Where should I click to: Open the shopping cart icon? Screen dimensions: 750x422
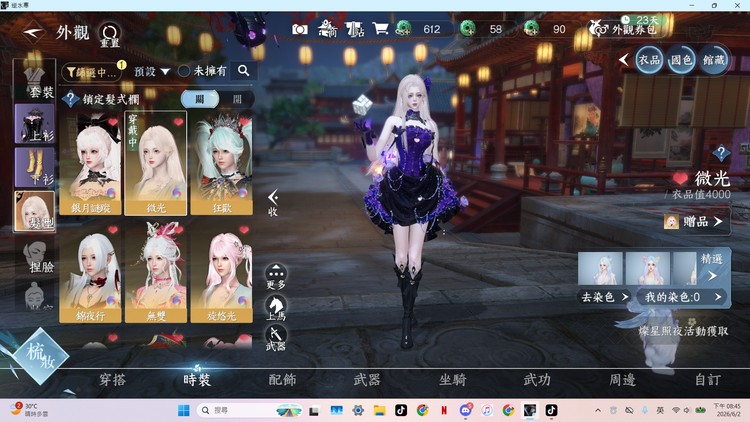click(380, 29)
